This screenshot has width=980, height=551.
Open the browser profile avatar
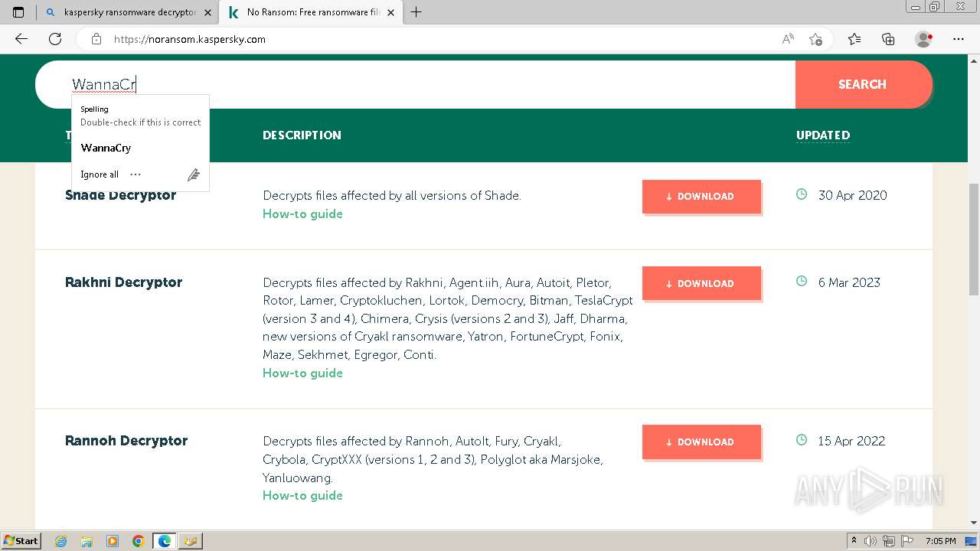pyautogui.click(x=923, y=39)
